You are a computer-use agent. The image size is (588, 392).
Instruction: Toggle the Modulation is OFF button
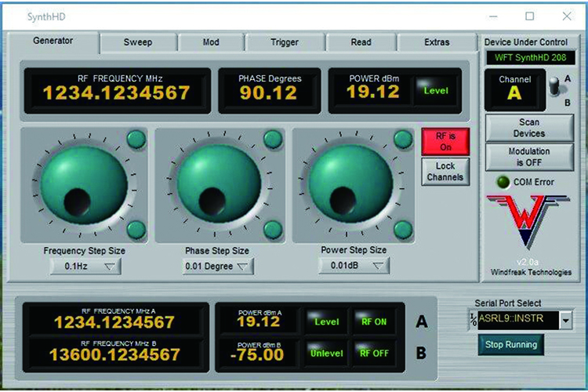529,157
